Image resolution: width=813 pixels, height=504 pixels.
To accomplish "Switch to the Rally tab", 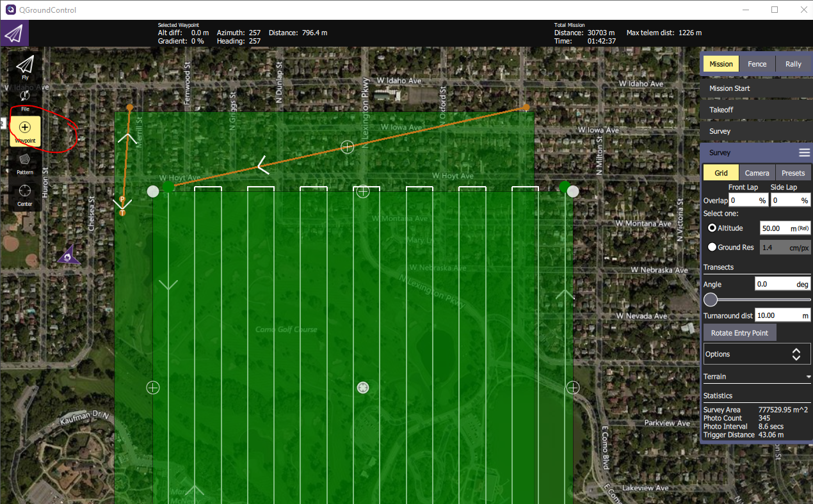I will (793, 64).
